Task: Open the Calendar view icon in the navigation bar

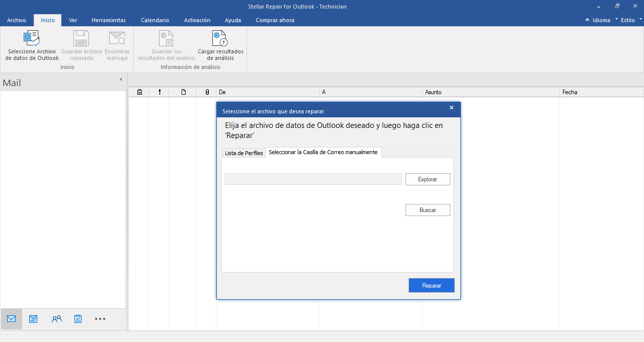Action: pos(33,319)
